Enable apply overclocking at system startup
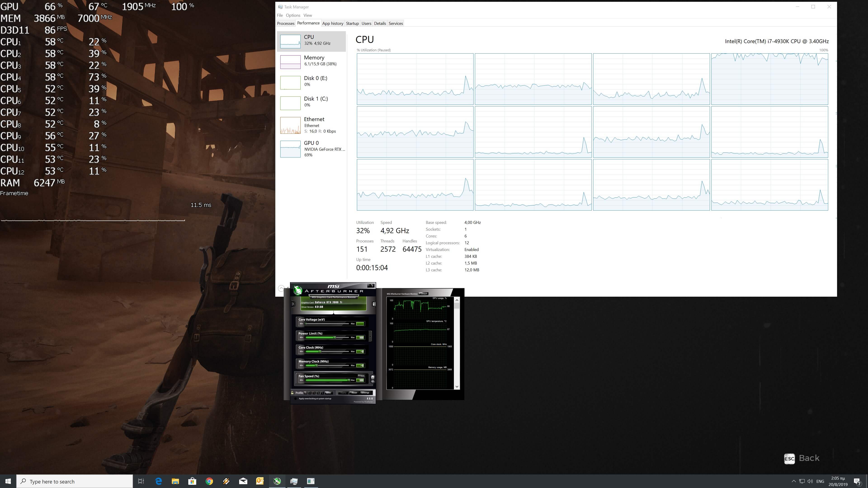The height and width of the screenshot is (488, 868). (x=295, y=398)
